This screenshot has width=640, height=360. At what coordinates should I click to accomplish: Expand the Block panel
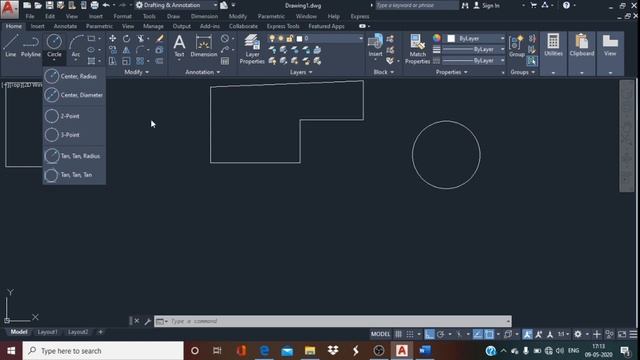coord(384,72)
